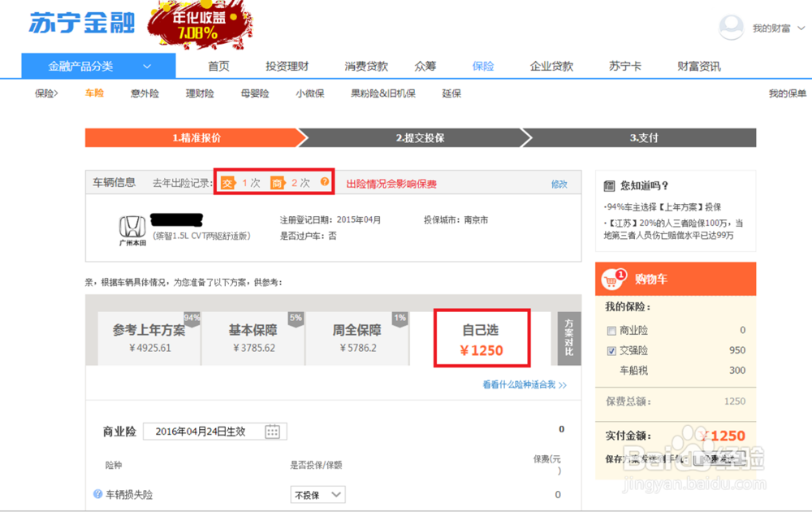The image size is (812, 512).
Task: Click the 保险> breadcrumb link
Action: click(x=46, y=93)
